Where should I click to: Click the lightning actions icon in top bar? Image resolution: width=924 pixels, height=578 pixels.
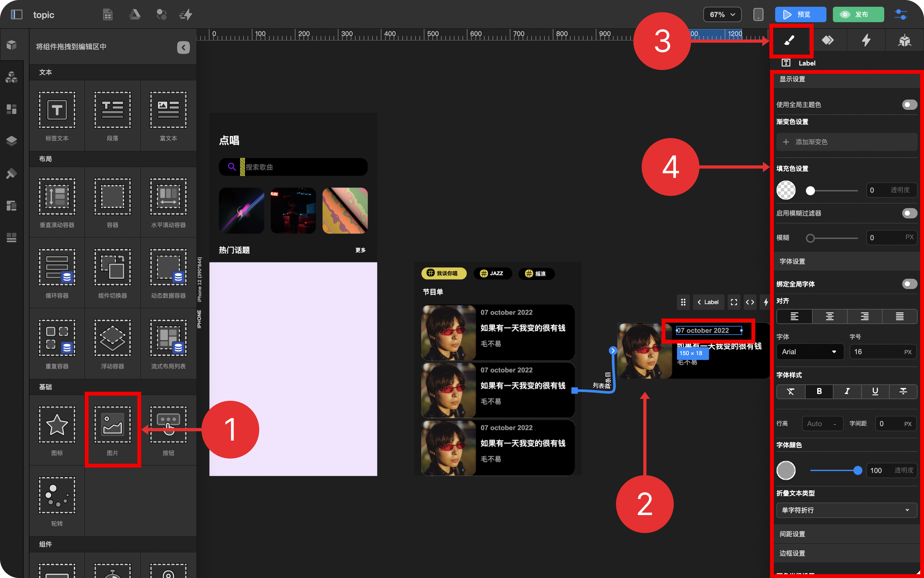[x=186, y=14]
